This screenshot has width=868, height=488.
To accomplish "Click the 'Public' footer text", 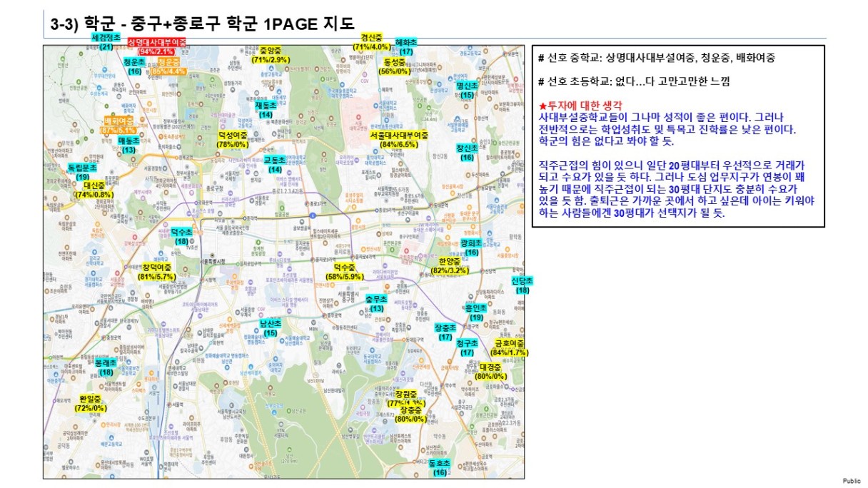I will 852,482.
